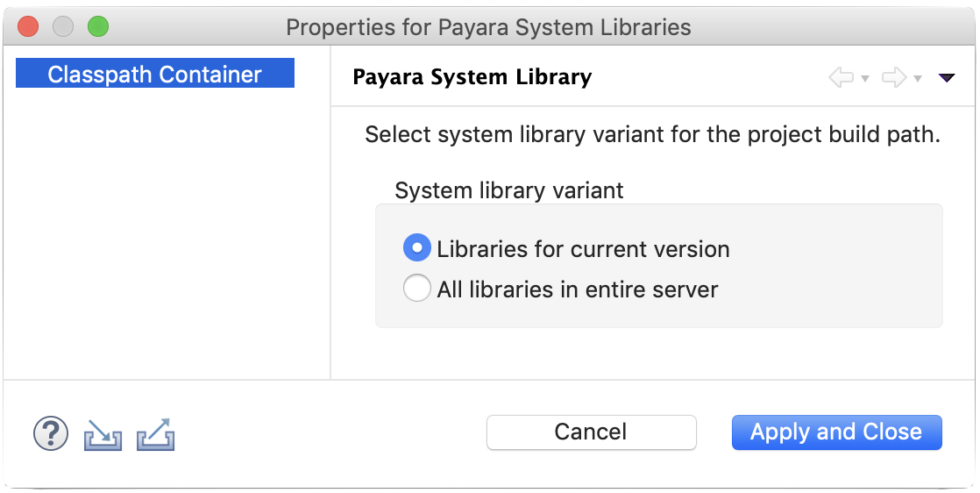Click the System library variant group label
Viewport: 980px width, 493px height.
click(x=508, y=190)
